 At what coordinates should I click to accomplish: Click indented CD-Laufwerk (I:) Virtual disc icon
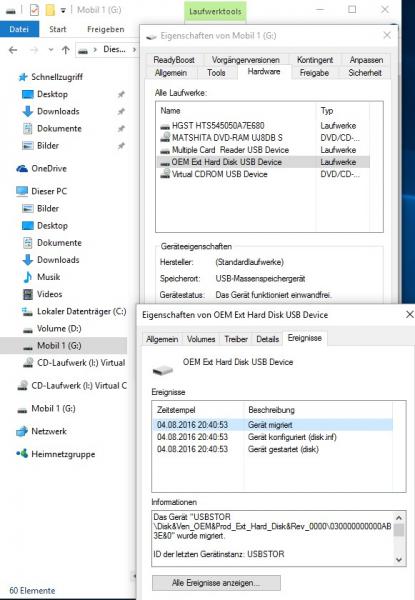pos(28,363)
